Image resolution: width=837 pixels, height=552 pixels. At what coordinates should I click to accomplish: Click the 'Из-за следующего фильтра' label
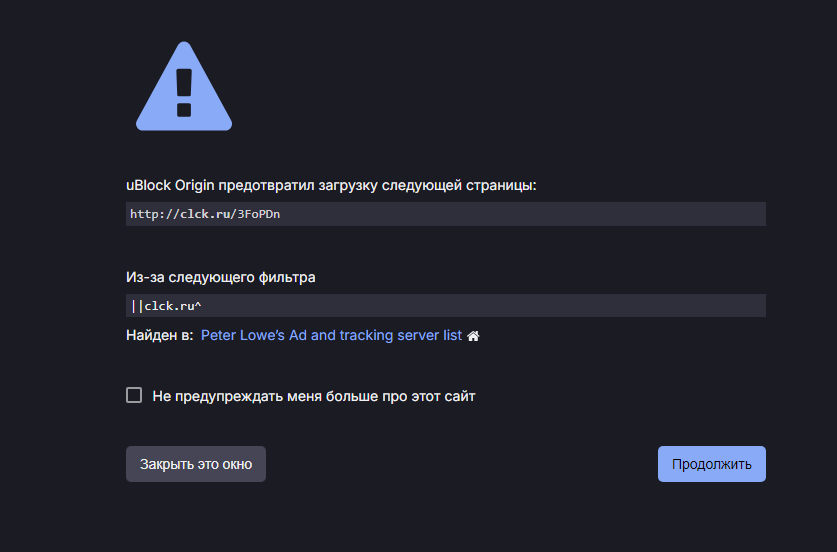tap(220, 277)
